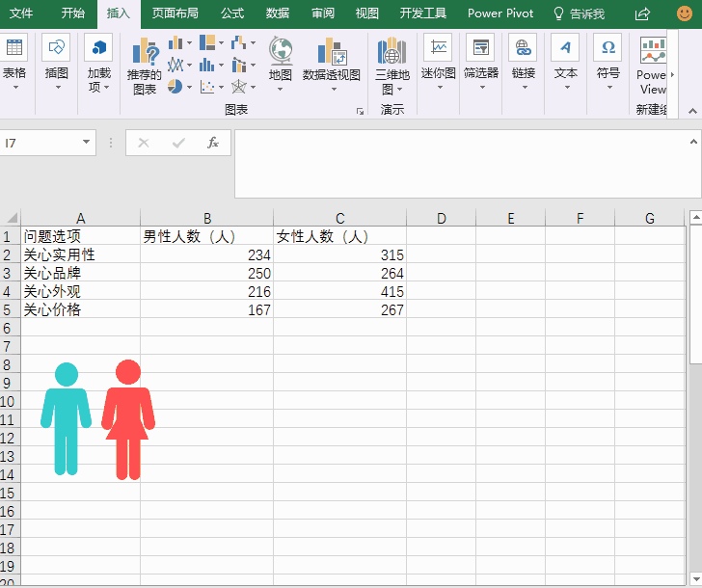The image size is (702, 588).
Task: Open the Filters (筛选器) group
Action: (481, 63)
